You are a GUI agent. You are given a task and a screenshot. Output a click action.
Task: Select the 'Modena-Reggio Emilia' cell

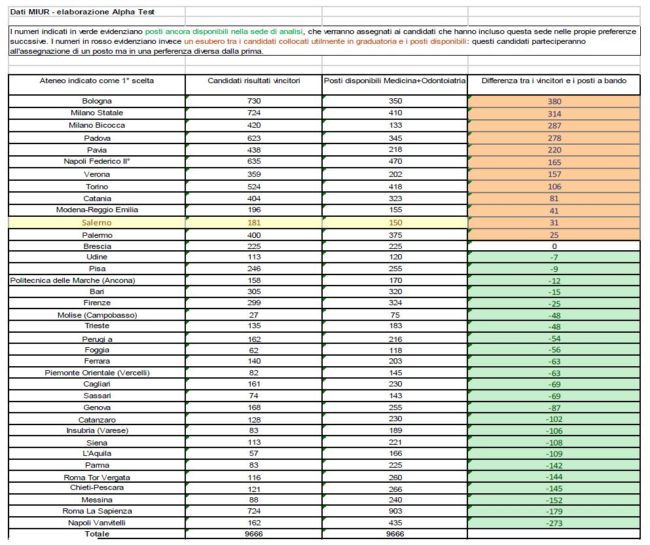97,210
